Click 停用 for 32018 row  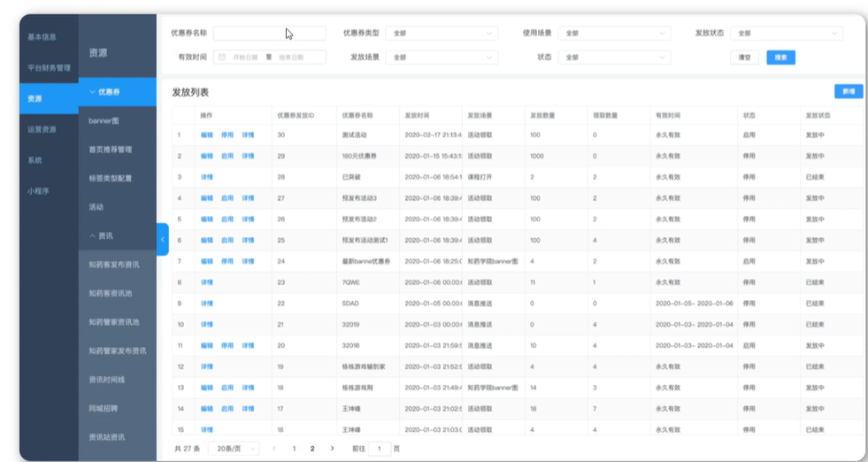tap(227, 346)
